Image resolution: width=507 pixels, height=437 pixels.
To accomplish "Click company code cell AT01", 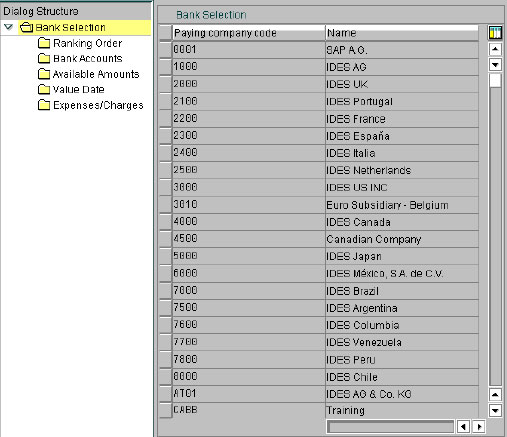I will click(249, 393).
